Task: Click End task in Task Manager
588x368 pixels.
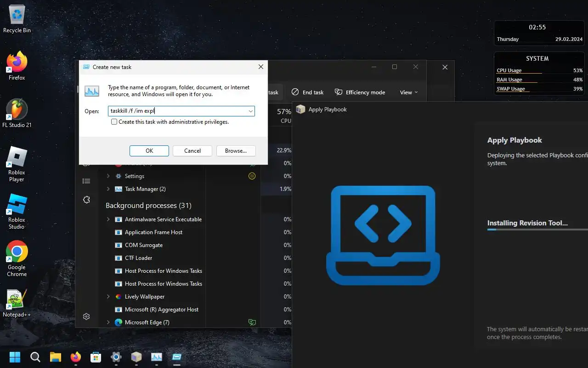Action: pyautogui.click(x=308, y=92)
